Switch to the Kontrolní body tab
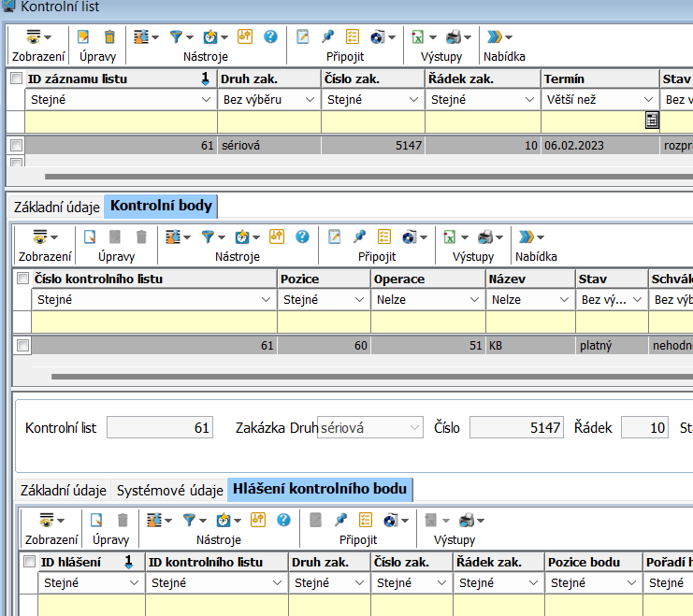693x616 pixels. pos(161,206)
